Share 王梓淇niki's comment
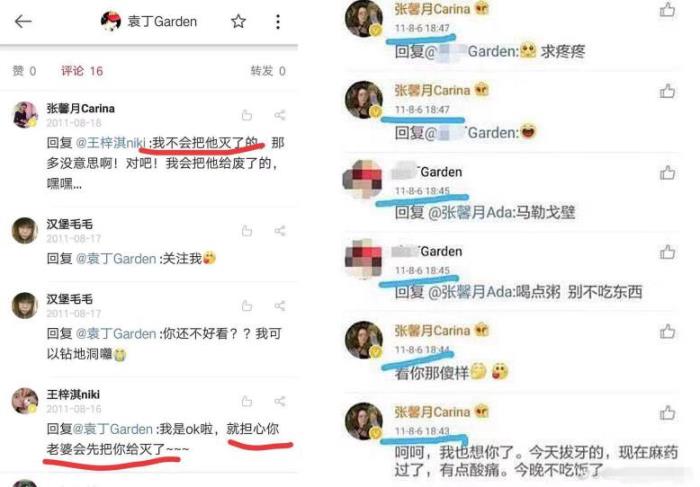This screenshot has width=700, height=487. 279,401
